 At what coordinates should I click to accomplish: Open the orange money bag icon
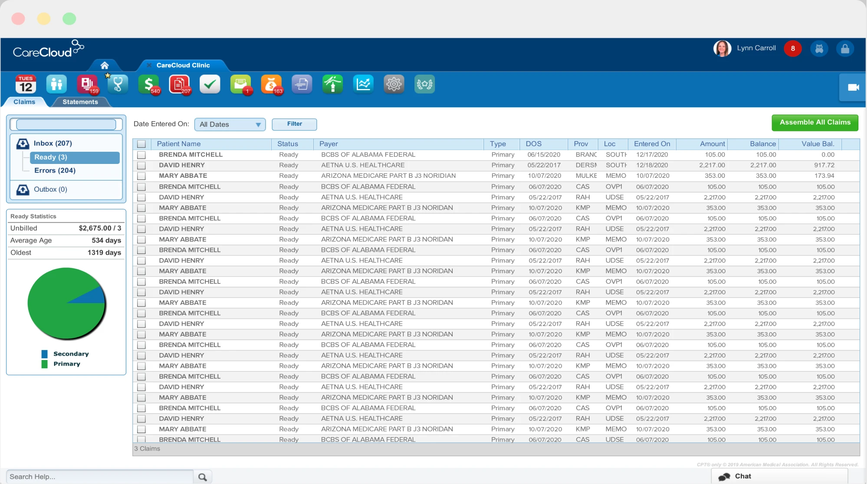coord(271,84)
